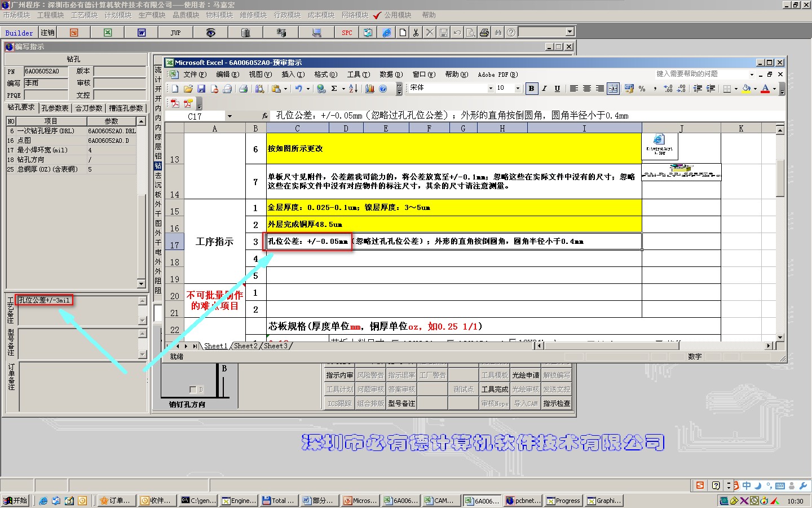Click the yellow Fill Color bucket icon
This screenshot has width=812, height=508.
(747, 89)
